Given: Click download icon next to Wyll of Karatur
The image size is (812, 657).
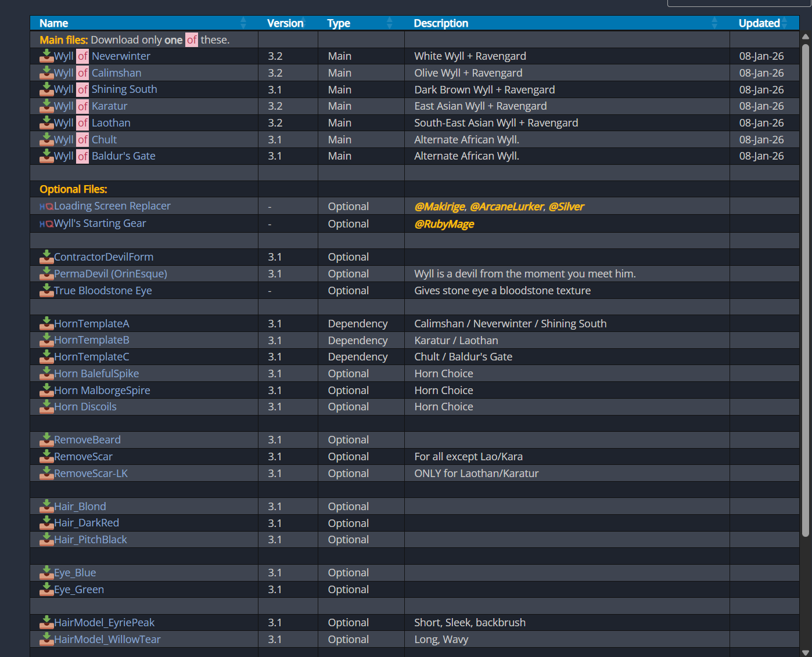Looking at the screenshot, I should (46, 106).
